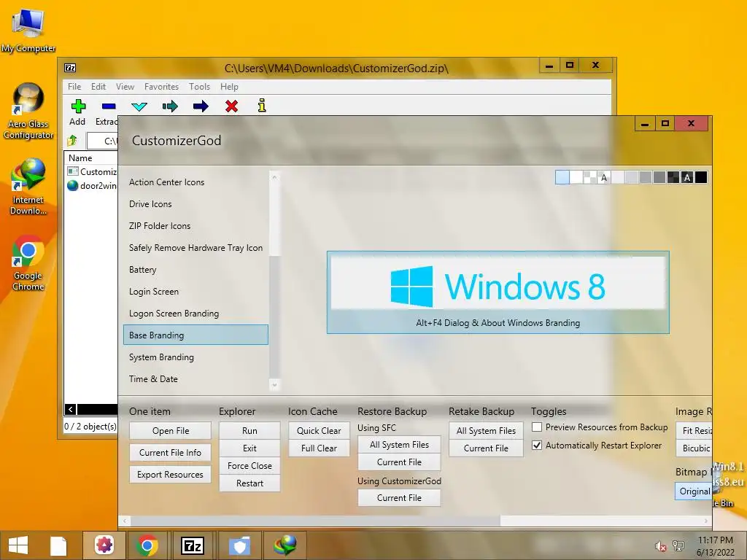The width and height of the screenshot is (747, 560).
Task: Select door2win file in 7-Zip list
Action: 92,186
